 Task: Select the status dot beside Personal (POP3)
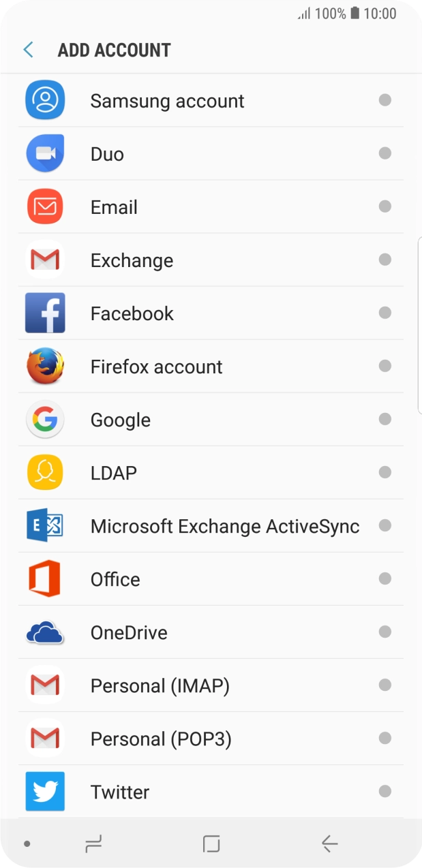tap(385, 739)
